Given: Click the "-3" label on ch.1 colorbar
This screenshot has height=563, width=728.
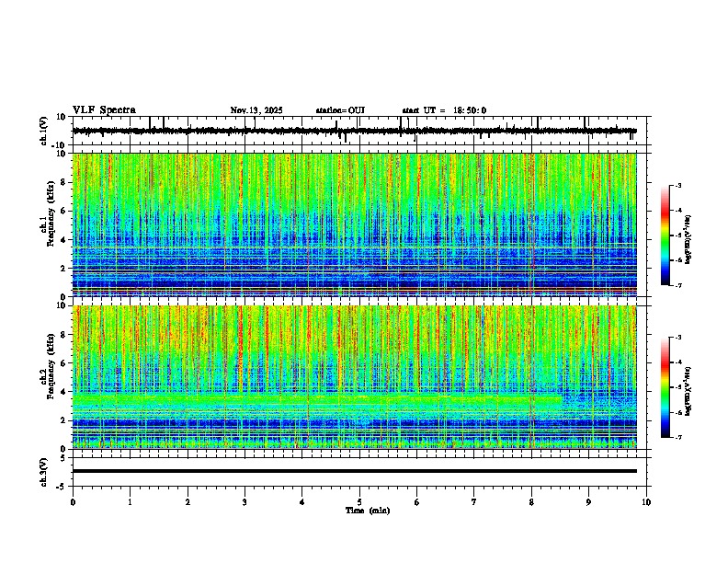Looking at the screenshot, I should click(678, 185).
